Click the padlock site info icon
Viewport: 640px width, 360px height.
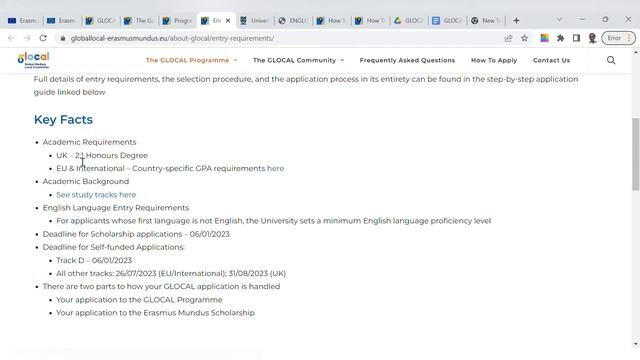point(62,38)
